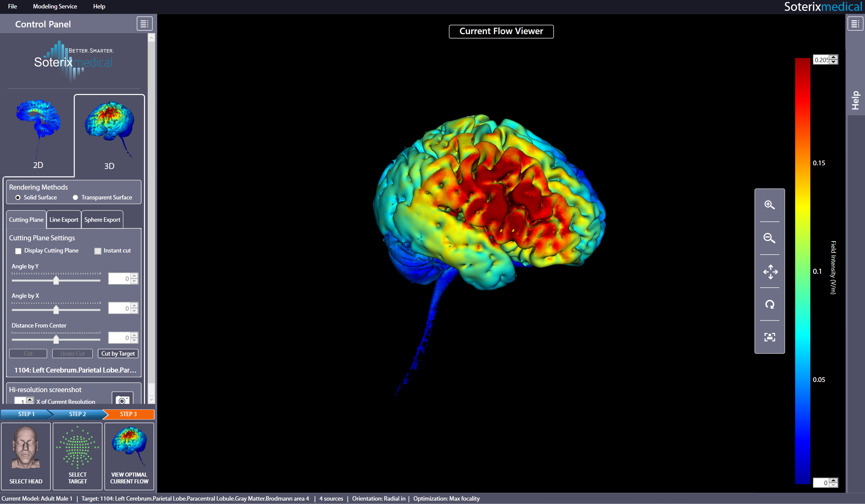Viewport: 865px width, 504px height.
Task: Open the Select Target electrode thumbnail
Action: [x=77, y=456]
